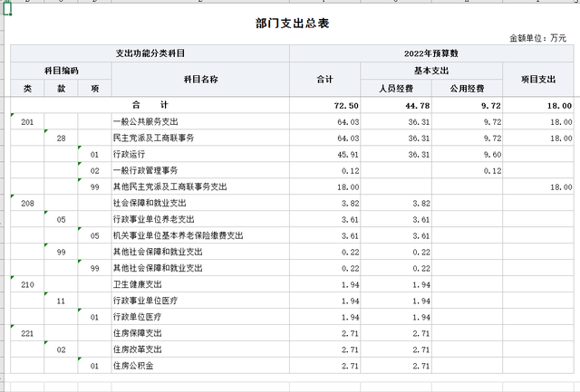Click the 人员经费 column header
Viewport: 580px width, 392px height.
click(x=396, y=89)
